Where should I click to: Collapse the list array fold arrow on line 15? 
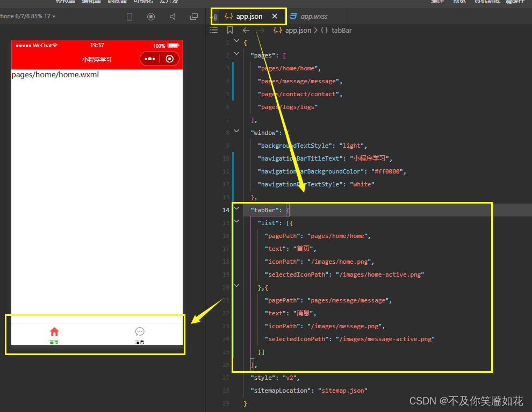click(x=236, y=221)
